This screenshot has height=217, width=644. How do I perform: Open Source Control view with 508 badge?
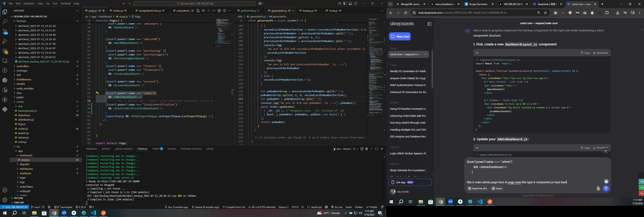[5, 32]
